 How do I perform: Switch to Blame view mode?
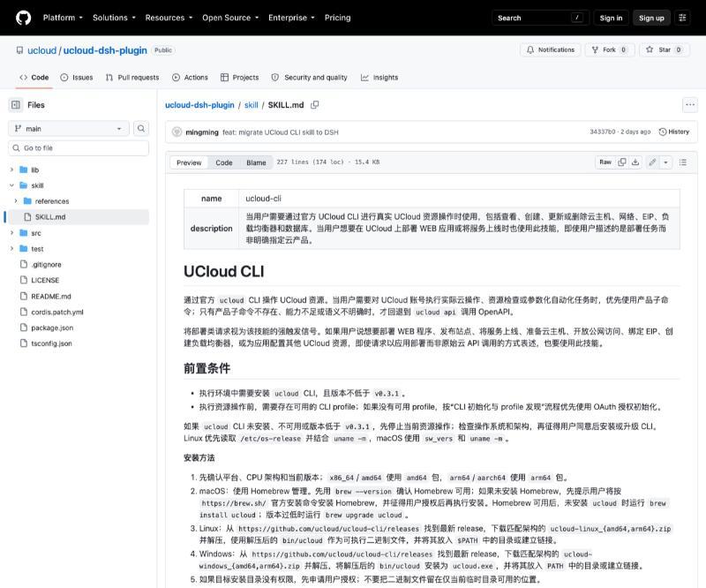(256, 162)
